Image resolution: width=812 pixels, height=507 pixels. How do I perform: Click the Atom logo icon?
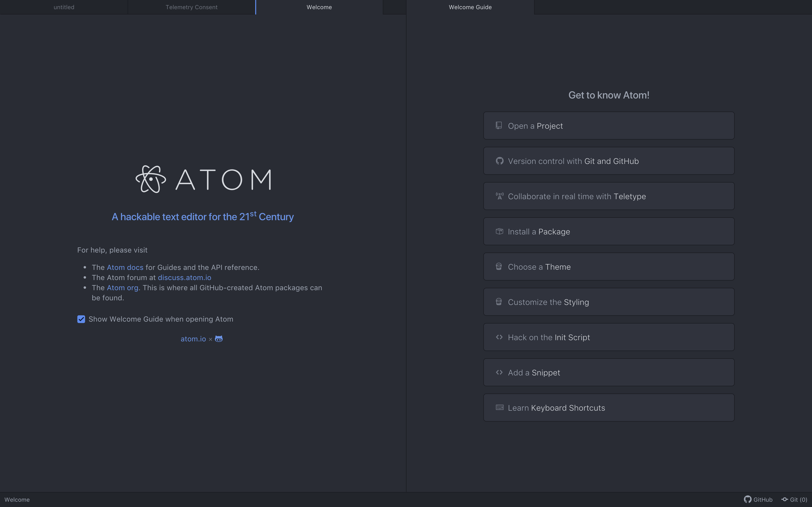(x=151, y=179)
